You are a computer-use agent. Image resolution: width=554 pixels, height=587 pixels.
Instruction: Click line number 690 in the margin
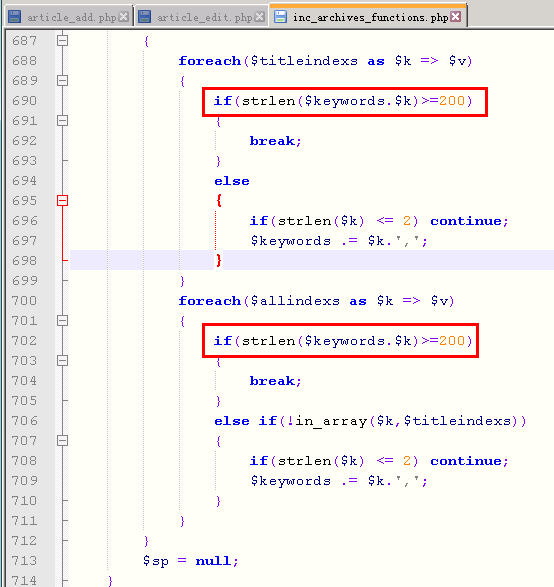click(25, 101)
